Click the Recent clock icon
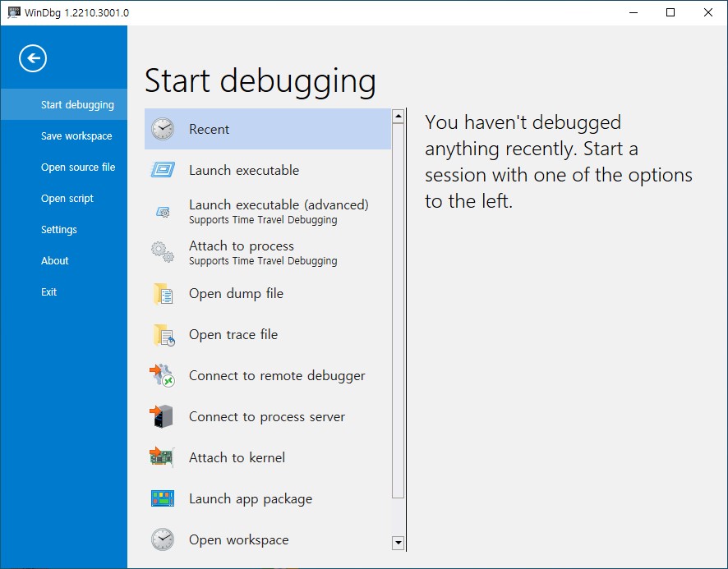728x569 pixels. (163, 129)
